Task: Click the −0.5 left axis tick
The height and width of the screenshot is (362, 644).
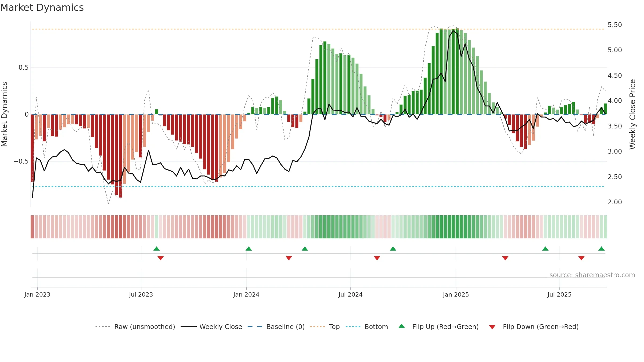Action: click(x=21, y=161)
